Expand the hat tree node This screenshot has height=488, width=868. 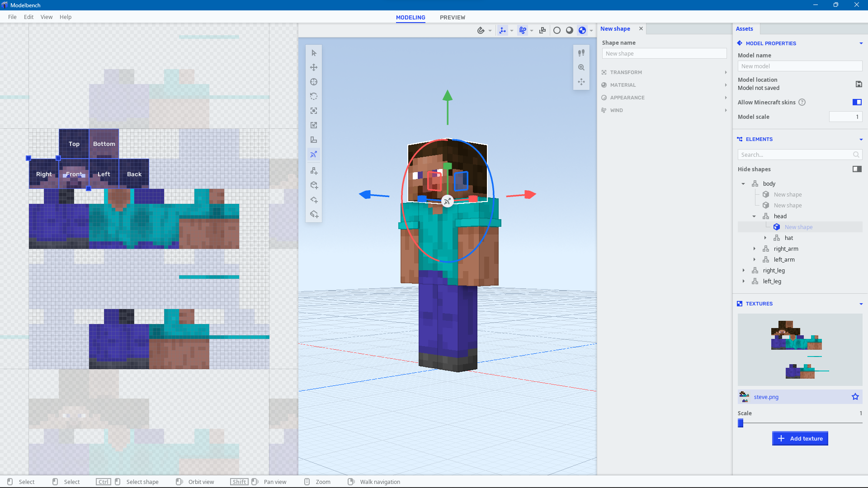[765, 238]
